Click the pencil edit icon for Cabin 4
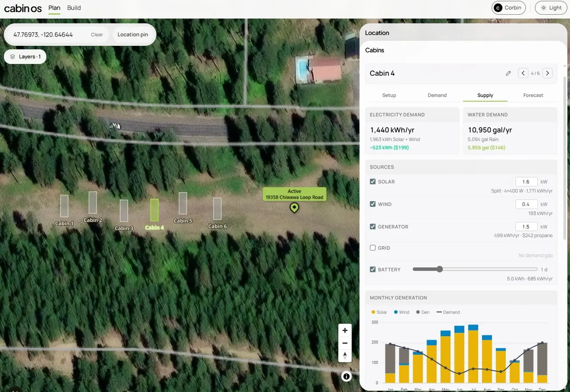 pos(508,73)
